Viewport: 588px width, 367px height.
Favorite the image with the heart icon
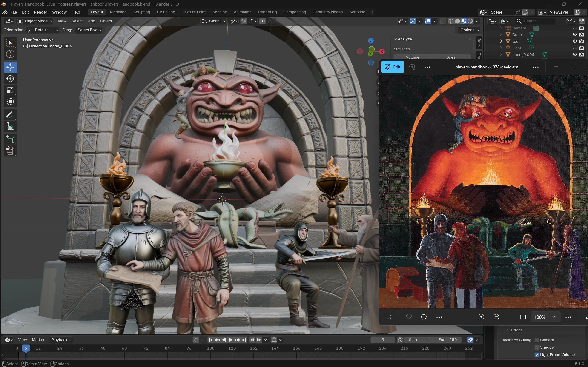(x=409, y=317)
